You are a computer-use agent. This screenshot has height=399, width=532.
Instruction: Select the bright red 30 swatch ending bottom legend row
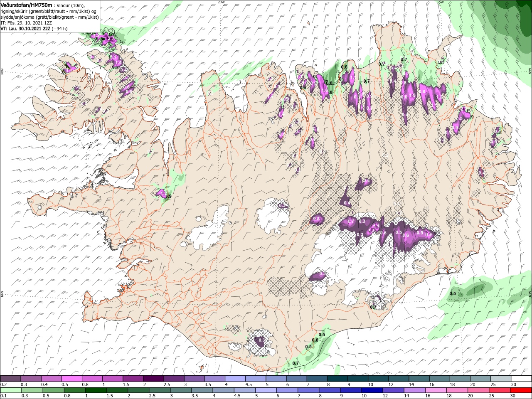[x=520, y=390]
